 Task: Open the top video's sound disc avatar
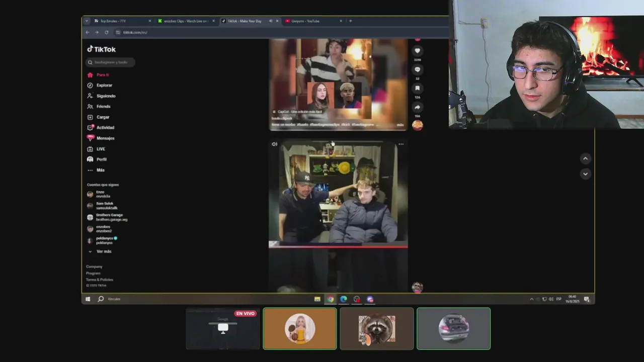pyautogui.click(x=417, y=125)
